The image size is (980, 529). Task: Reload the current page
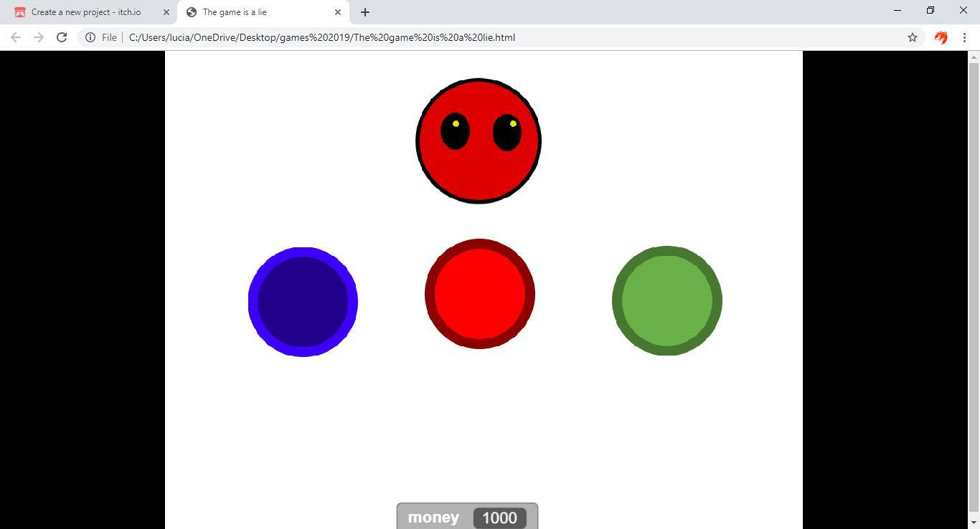coord(62,37)
